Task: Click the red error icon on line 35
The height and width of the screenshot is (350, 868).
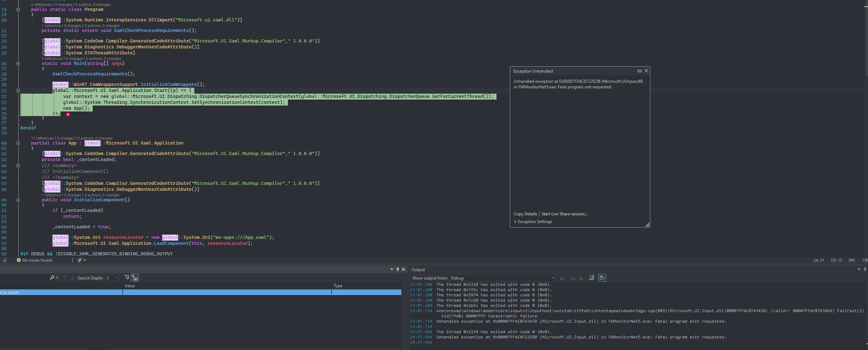Action: tap(68, 114)
